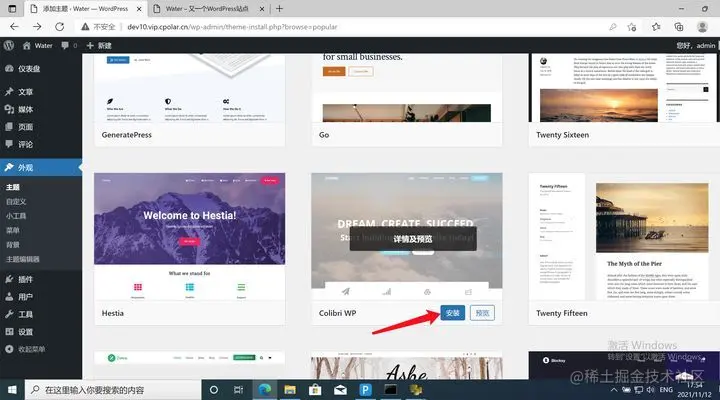Open Microsoft Edge from taskbar
The image size is (720, 400).
pos(264,390)
